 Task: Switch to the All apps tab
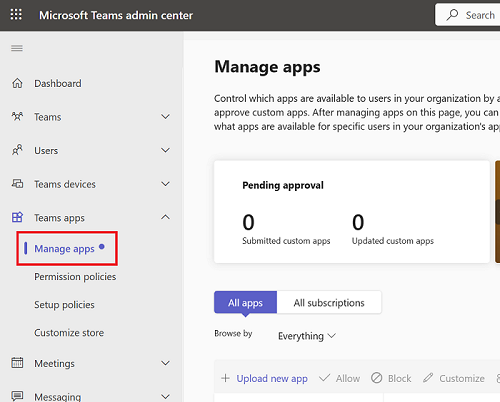[x=245, y=302]
